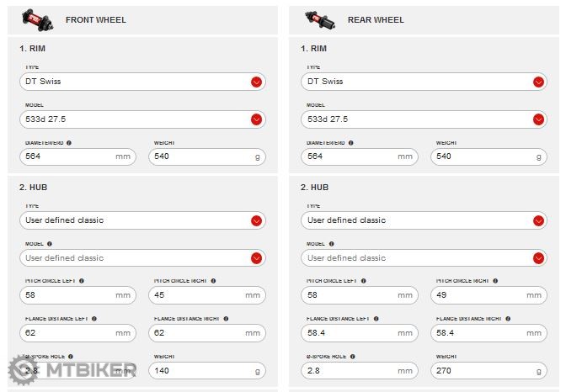Screen dimensions: 566x392
Task: Click info icon beside front hub Model label
Action: 51,245
